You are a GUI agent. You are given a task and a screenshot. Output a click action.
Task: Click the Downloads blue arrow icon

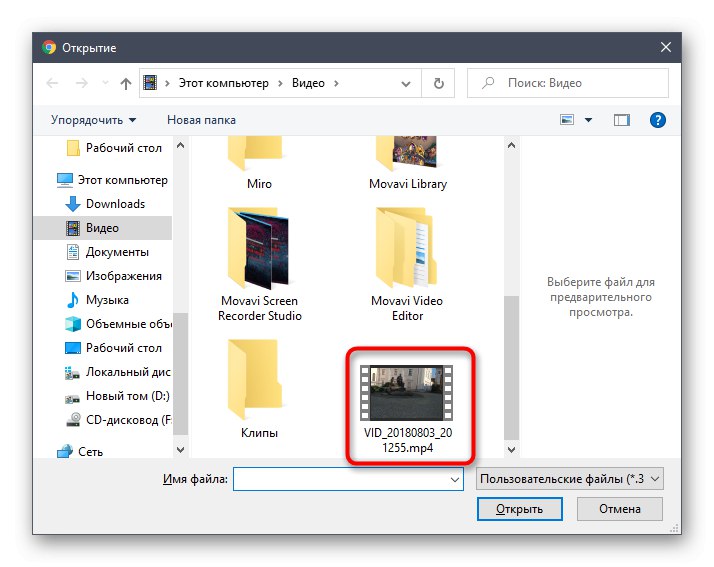(x=73, y=204)
